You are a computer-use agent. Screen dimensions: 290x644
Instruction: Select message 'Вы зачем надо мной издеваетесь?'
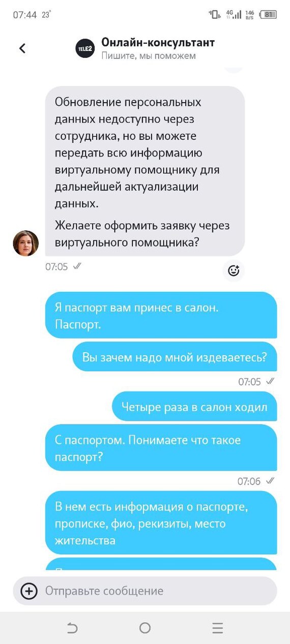[175, 356]
